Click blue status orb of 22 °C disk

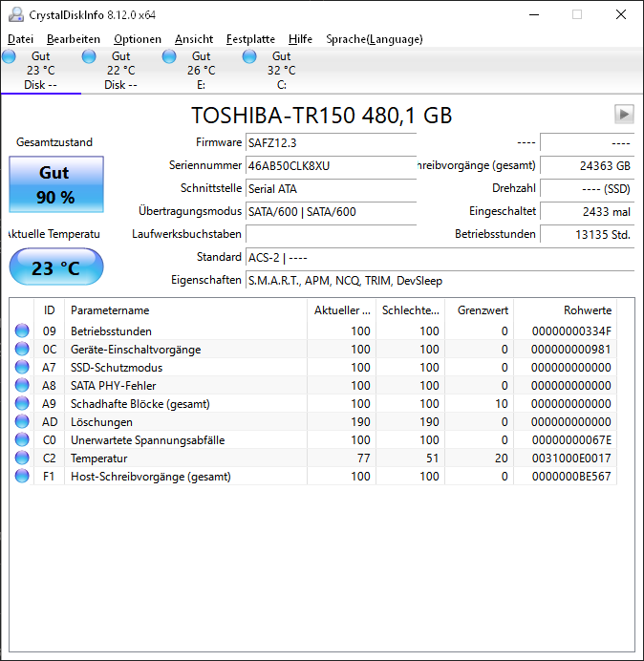[x=89, y=56]
